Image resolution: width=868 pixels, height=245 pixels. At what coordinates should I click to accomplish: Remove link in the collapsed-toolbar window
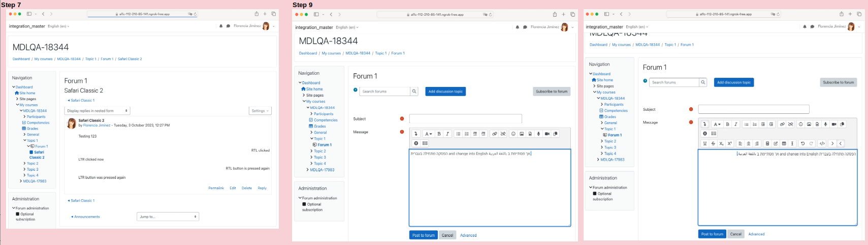503,134
